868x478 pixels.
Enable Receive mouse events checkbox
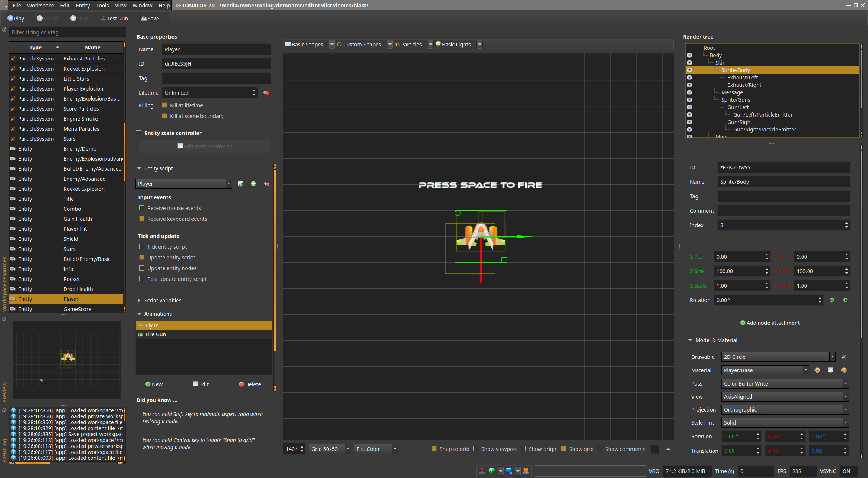142,208
